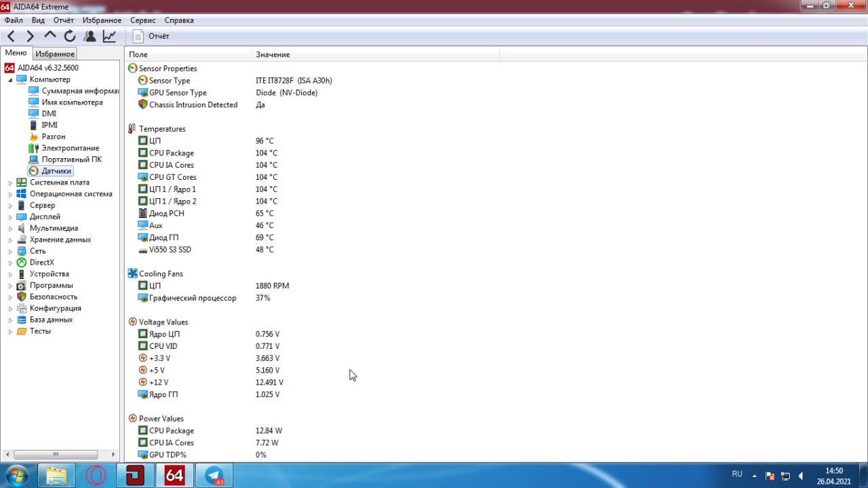
Task: Click the DirectX Xbox icon
Action: click(x=22, y=263)
